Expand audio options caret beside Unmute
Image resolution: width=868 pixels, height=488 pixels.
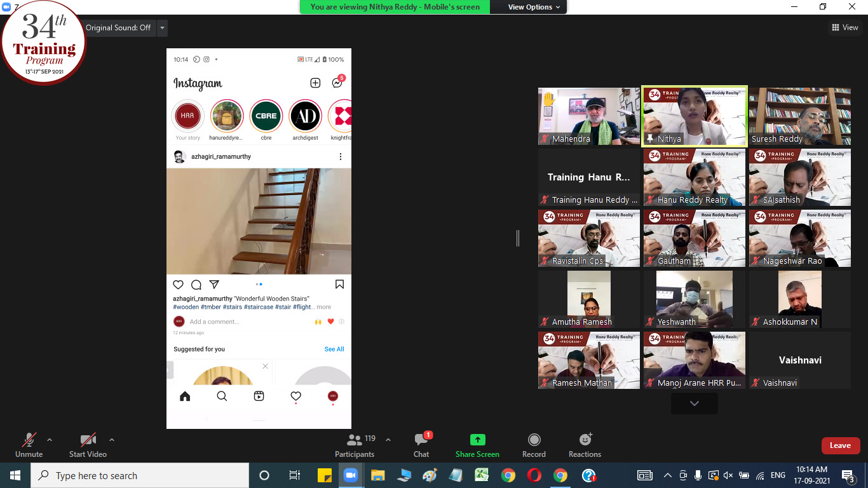50,439
